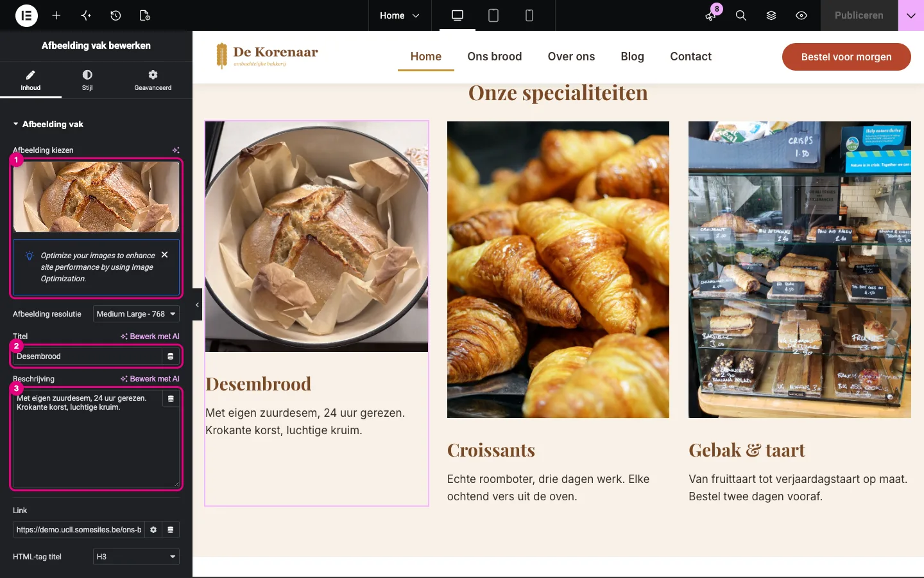Screen dimensions: 924x578
Task: Open the HTML-tag titel dropdown
Action: [x=136, y=557]
